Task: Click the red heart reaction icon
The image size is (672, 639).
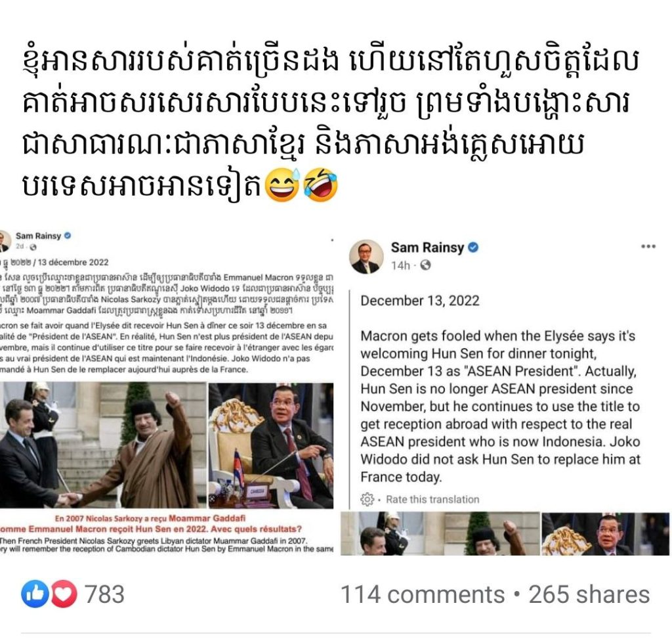Action: coord(64,594)
